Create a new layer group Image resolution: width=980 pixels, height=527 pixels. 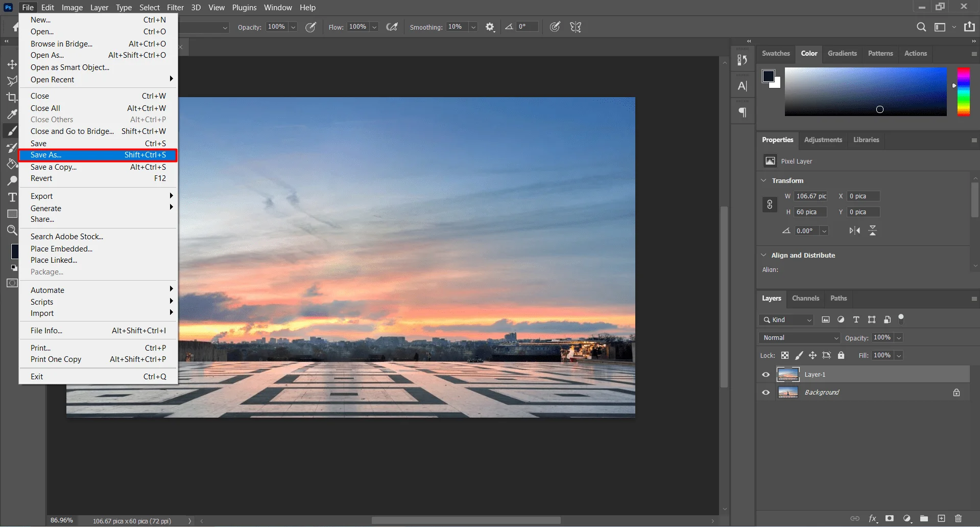(924, 518)
